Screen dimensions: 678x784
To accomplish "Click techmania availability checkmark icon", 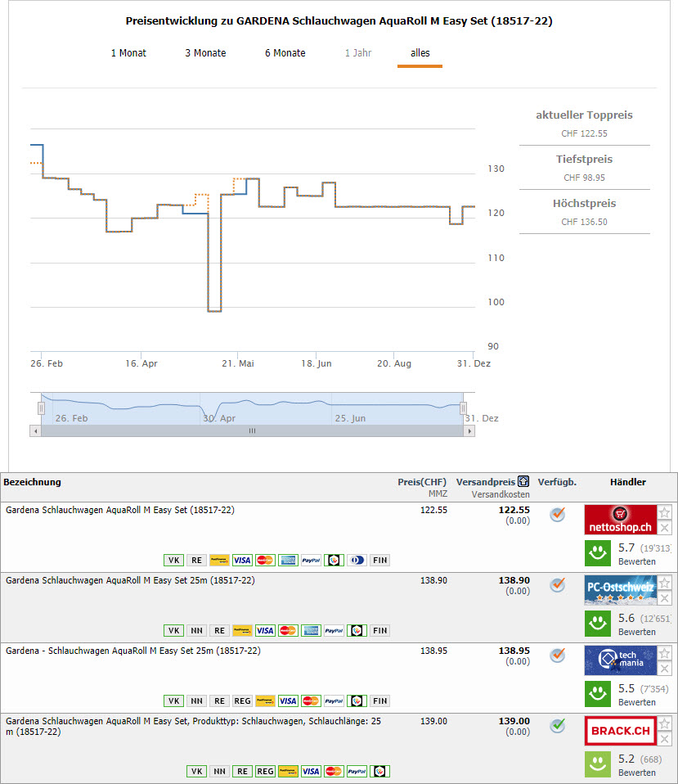I will pos(557,655).
